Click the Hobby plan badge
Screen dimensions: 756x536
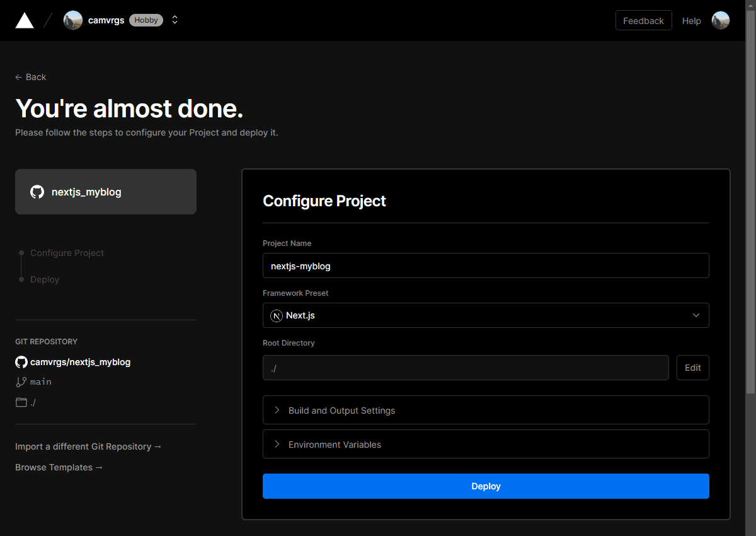[x=146, y=20]
